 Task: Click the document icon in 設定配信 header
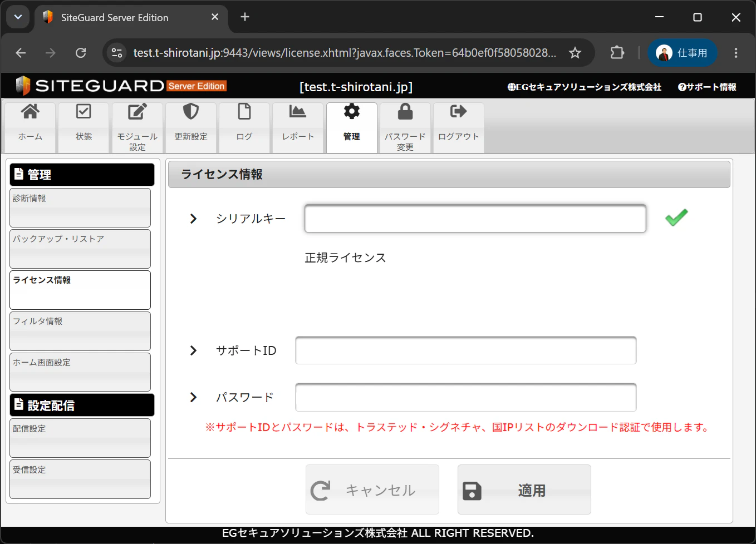19,404
